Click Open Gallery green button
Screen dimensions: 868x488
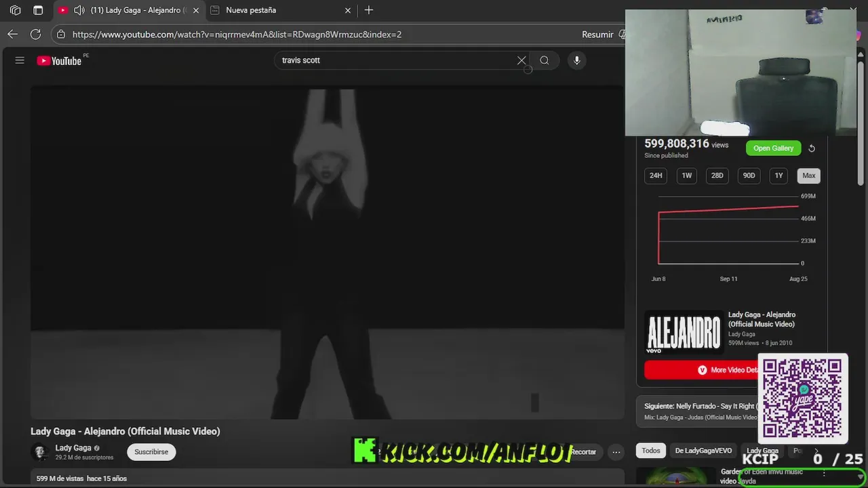(773, 148)
